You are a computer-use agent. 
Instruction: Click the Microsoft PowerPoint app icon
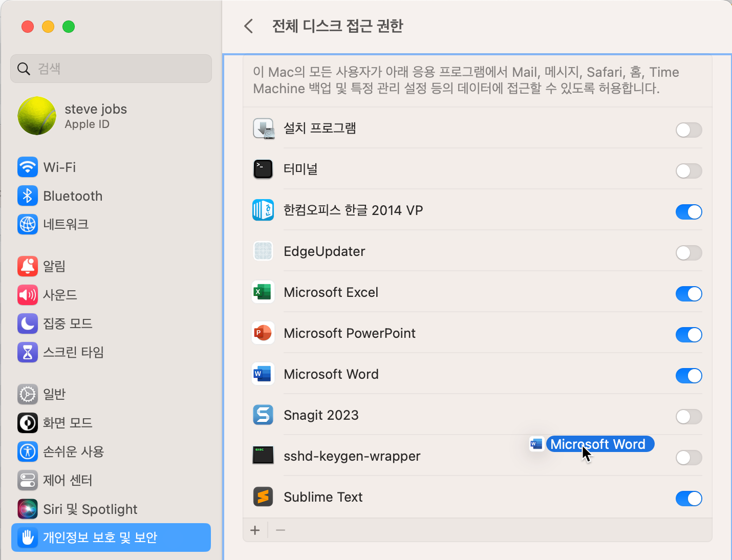click(263, 333)
